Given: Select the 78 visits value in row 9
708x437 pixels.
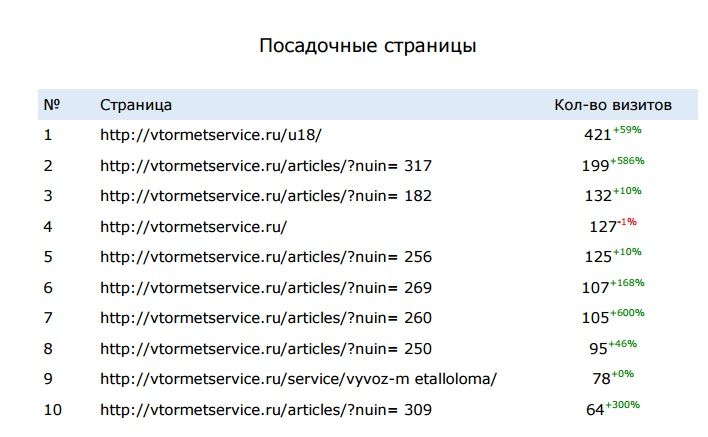Looking at the screenshot, I should click(x=600, y=381).
